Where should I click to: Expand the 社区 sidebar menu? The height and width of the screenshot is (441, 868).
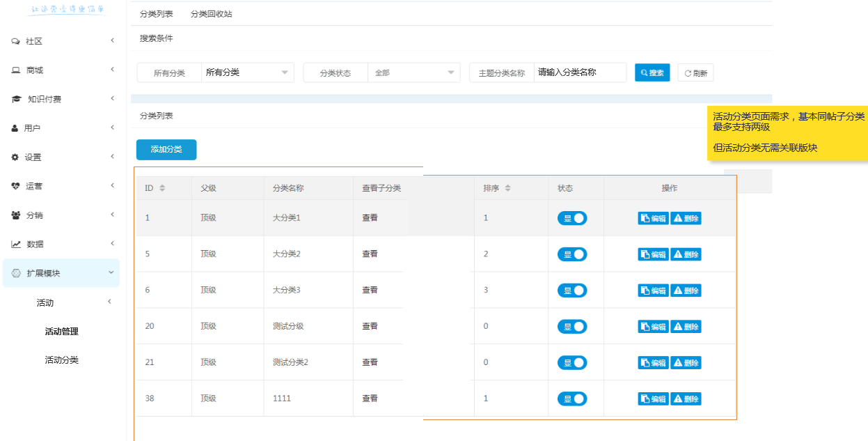[x=112, y=41]
